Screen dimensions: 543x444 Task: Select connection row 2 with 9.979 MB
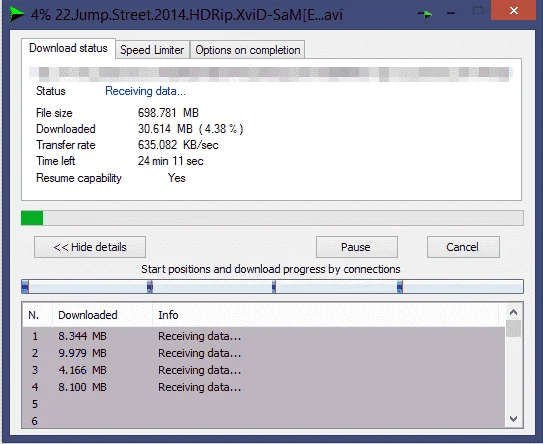click(x=264, y=353)
